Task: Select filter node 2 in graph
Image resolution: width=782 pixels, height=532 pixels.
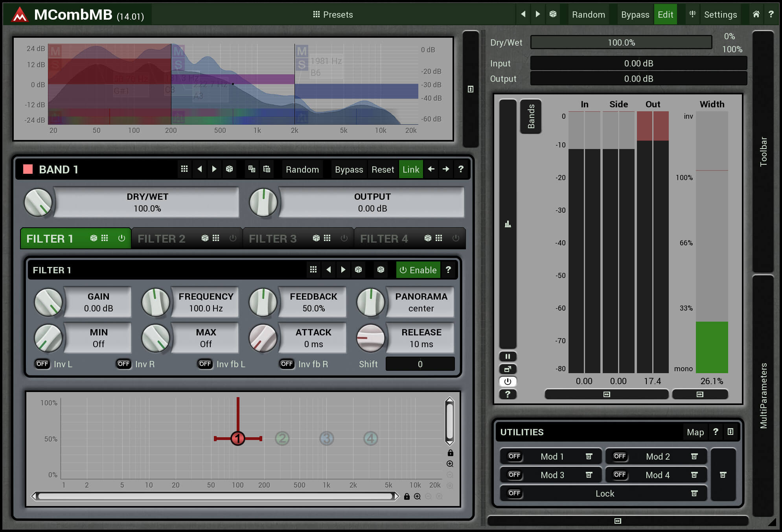Action: 282,438
